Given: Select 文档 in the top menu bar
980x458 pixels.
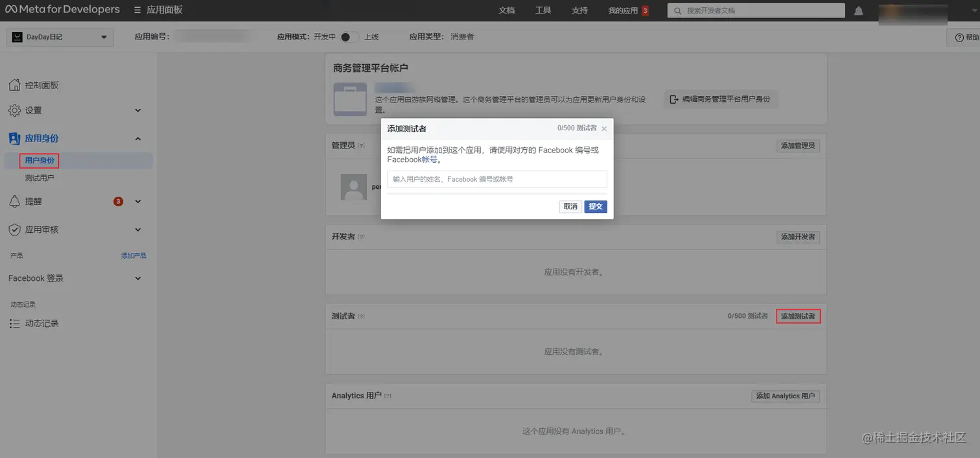Looking at the screenshot, I should click(507, 10).
